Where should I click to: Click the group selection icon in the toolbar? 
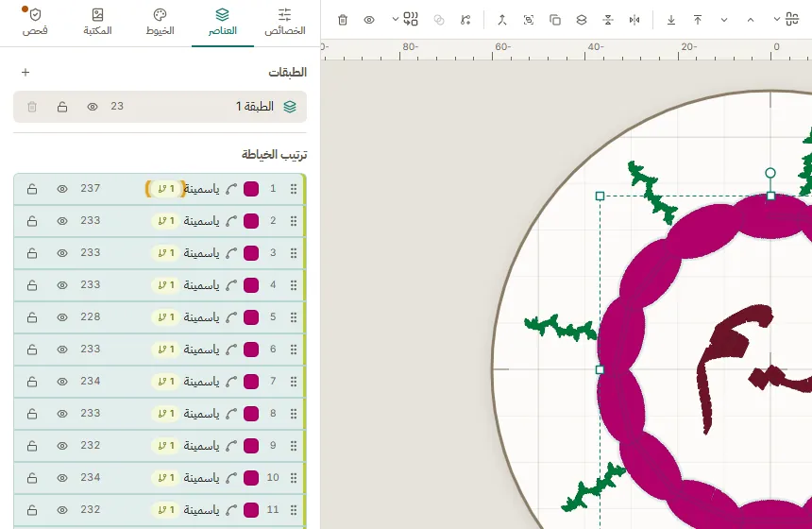pyautogui.click(x=528, y=20)
